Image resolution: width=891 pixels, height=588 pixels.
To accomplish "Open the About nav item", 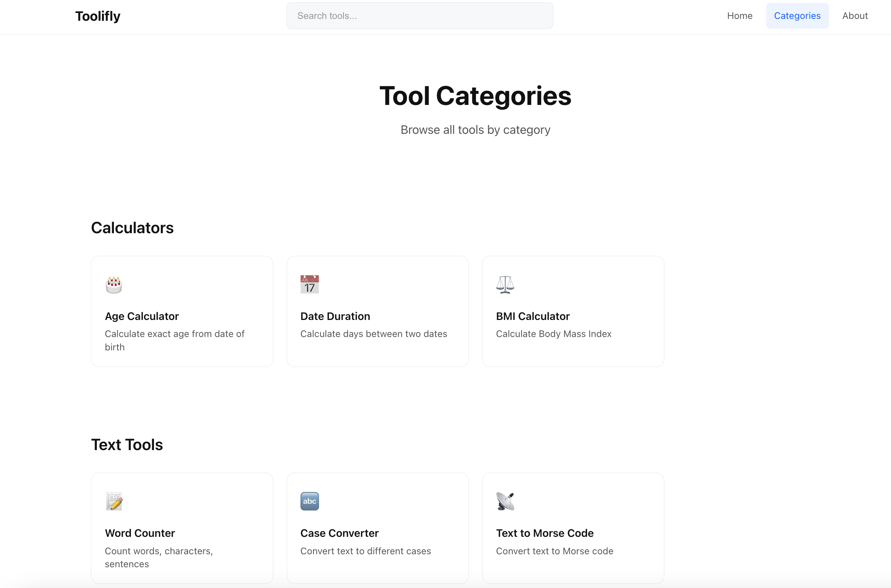I will [855, 16].
